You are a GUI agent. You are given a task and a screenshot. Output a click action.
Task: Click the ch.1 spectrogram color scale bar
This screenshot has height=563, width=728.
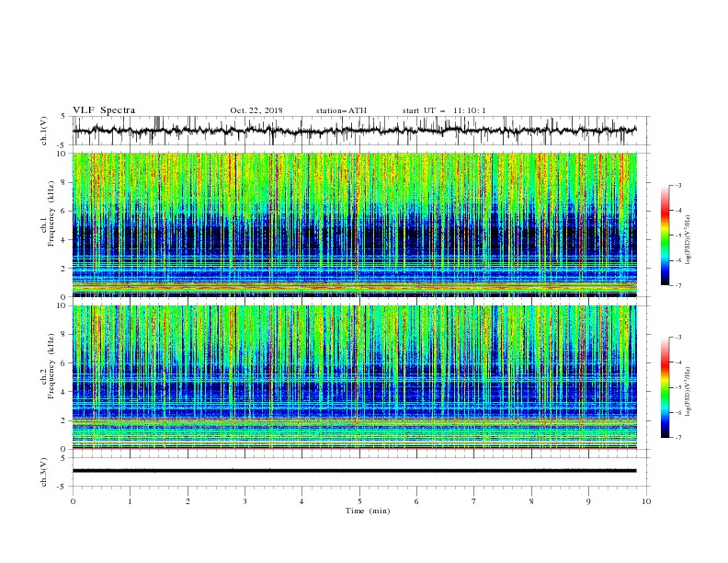pos(665,236)
